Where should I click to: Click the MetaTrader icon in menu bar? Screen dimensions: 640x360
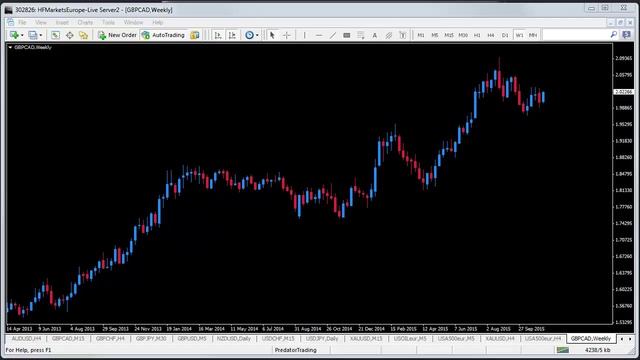point(10,22)
